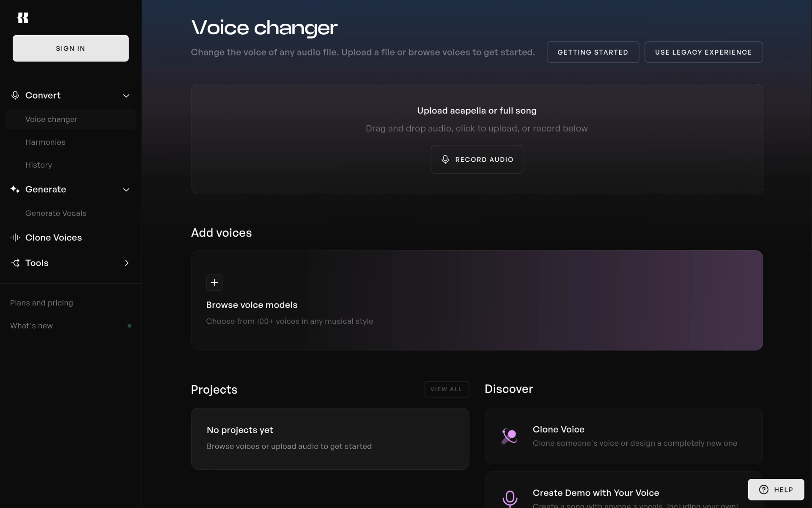Viewport: 812px width, 508px height.
Task: Collapse the Generate section chevron
Action: (126, 190)
